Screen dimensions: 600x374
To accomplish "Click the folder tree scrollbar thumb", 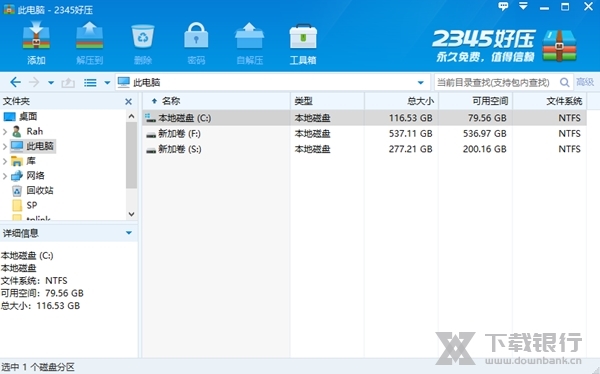I will (x=131, y=155).
